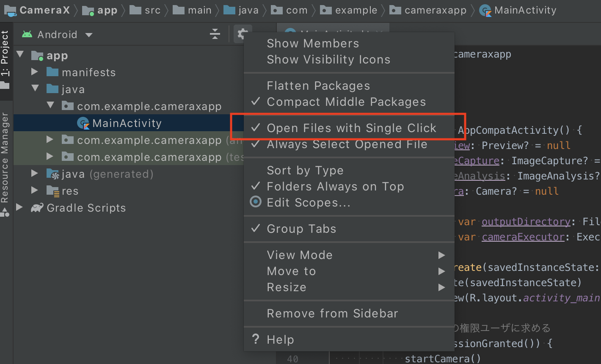Screen dimensions: 601x364
Task: Enable Show Members option
Action: click(x=349, y=44)
